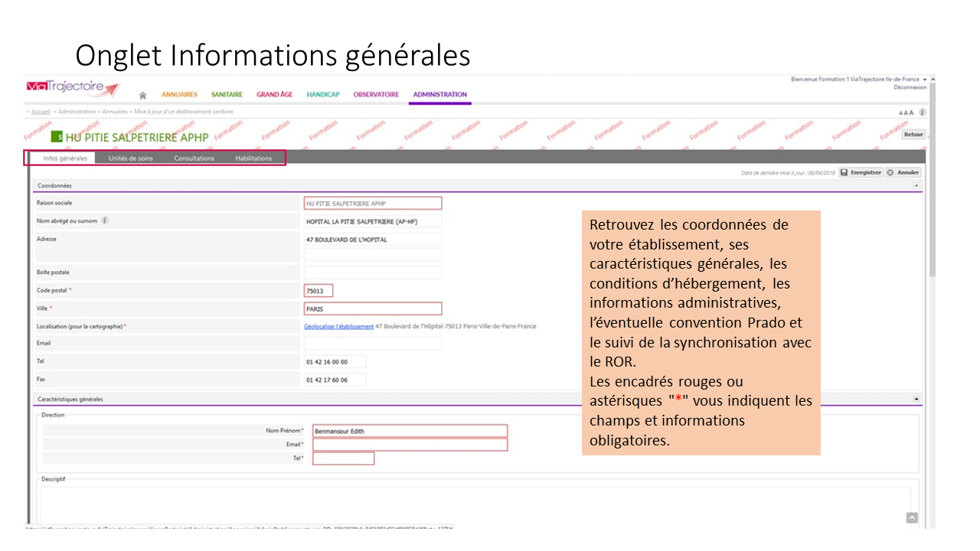Click the largest A text size icon
The height and width of the screenshot is (551, 980).
(x=911, y=112)
